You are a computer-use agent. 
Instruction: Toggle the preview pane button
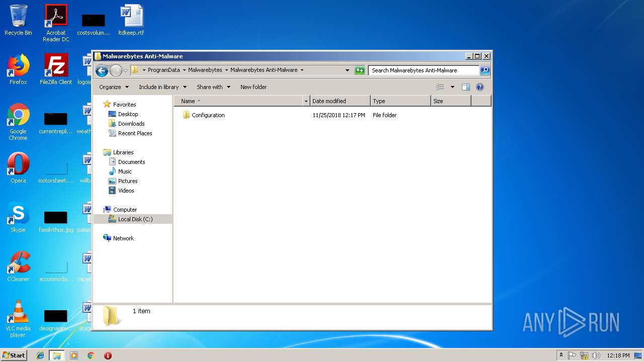tap(466, 87)
